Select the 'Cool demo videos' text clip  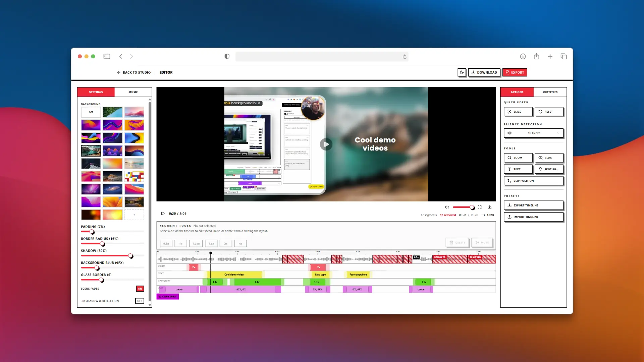tap(234, 275)
